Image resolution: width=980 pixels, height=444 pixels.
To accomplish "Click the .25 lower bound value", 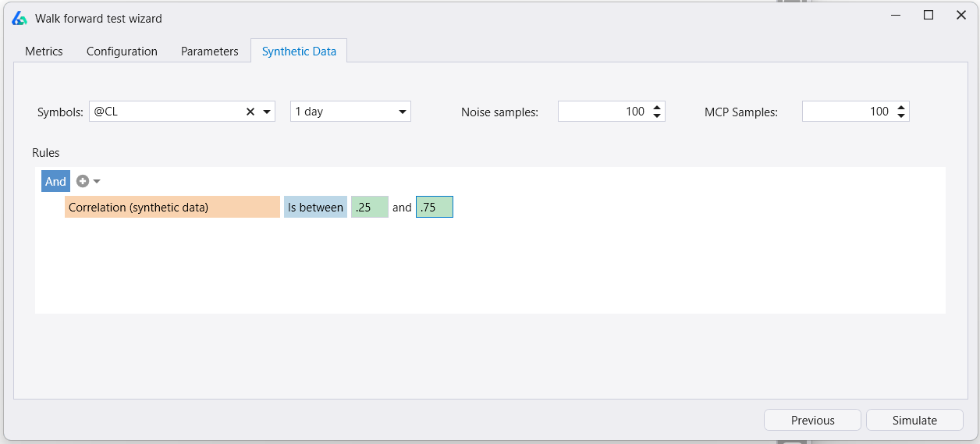I will point(369,208).
